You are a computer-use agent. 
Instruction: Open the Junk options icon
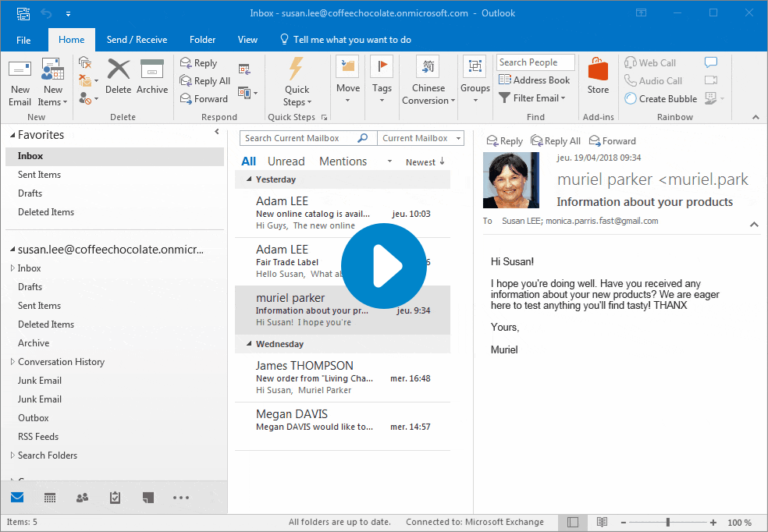point(88,99)
